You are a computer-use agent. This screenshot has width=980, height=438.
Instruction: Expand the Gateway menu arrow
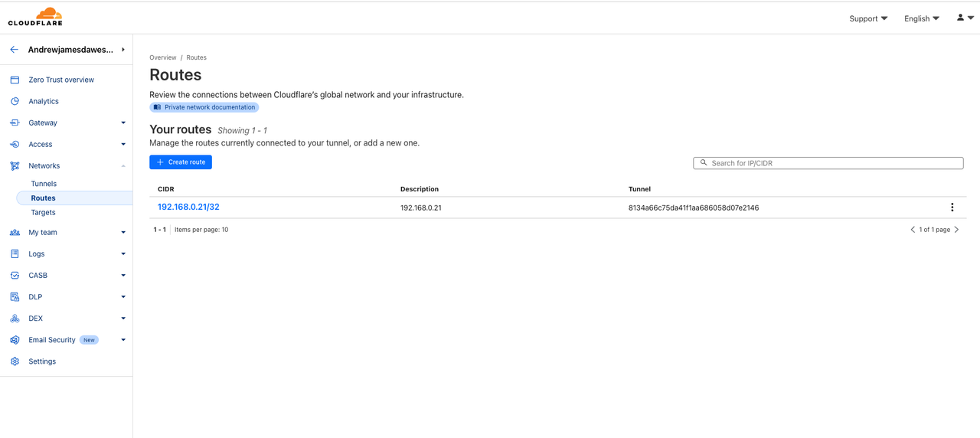(123, 123)
